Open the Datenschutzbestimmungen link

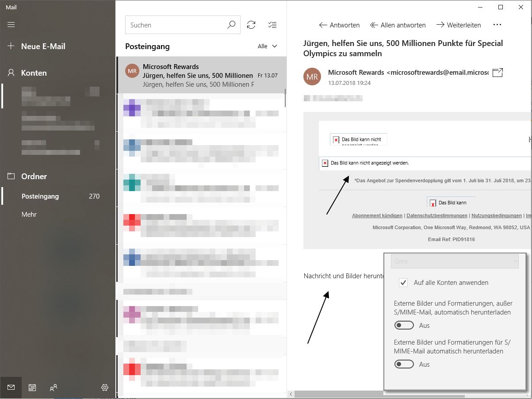[x=437, y=215]
